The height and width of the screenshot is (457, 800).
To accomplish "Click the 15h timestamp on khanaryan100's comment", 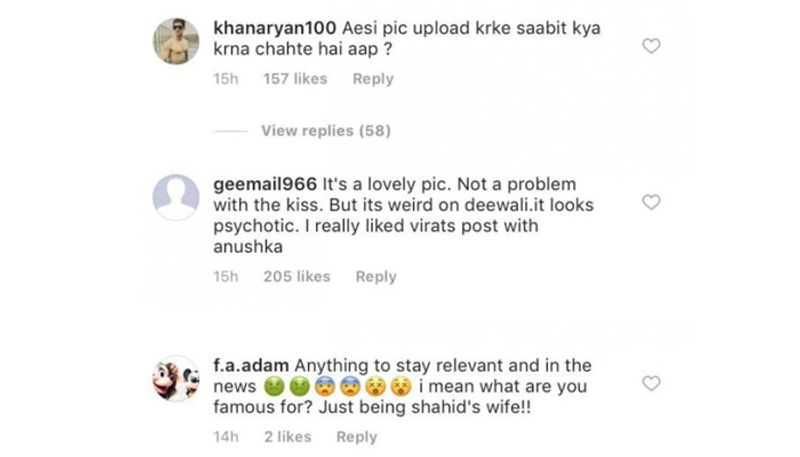I will pos(225,79).
